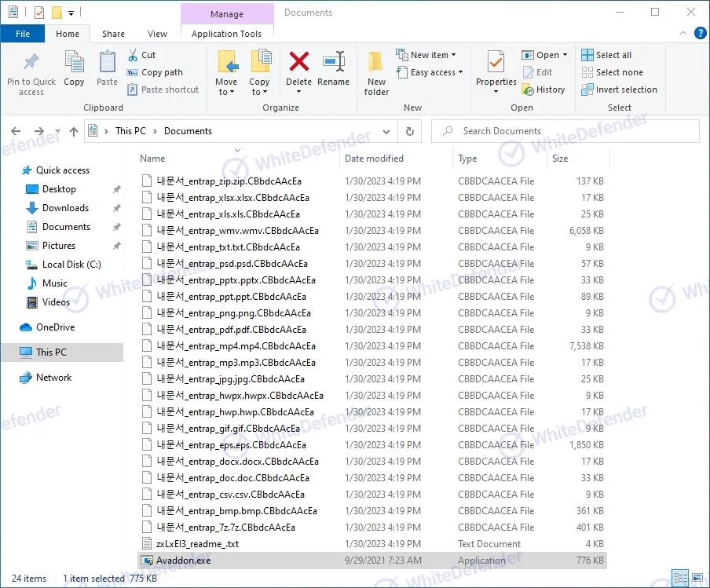Click the Rename ribbon icon
The width and height of the screenshot is (710, 588).
333,63
